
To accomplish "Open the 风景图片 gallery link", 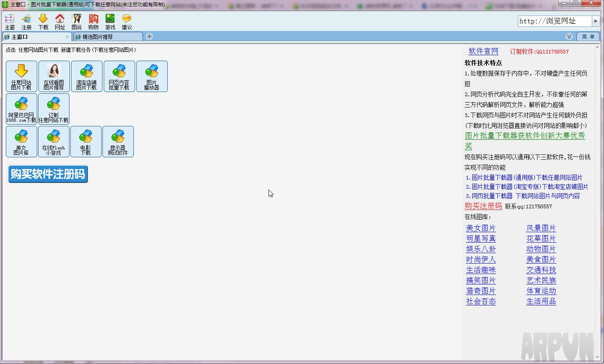I will pyautogui.click(x=541, y=228).
